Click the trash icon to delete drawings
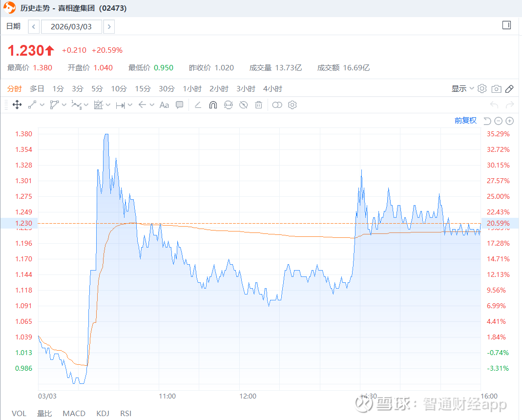 tap(259, 105)
